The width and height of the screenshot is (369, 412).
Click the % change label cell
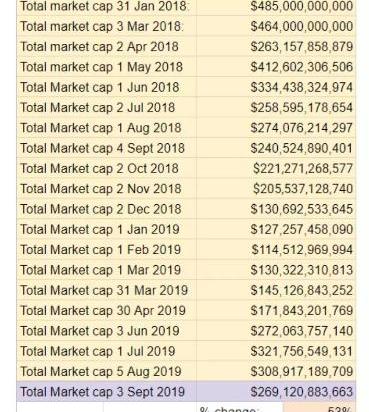pyautogui.click(x=240, y=407)
